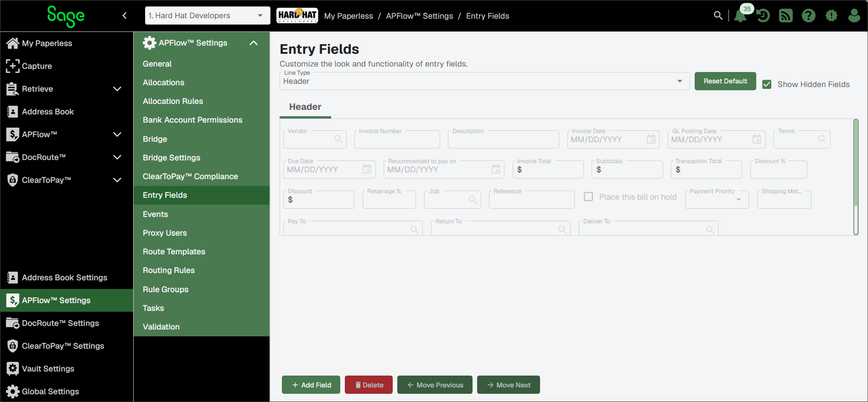This screenshot has width=868, height=402.
Task: Open Bridge Settings menu item
Action: (202, 158)
